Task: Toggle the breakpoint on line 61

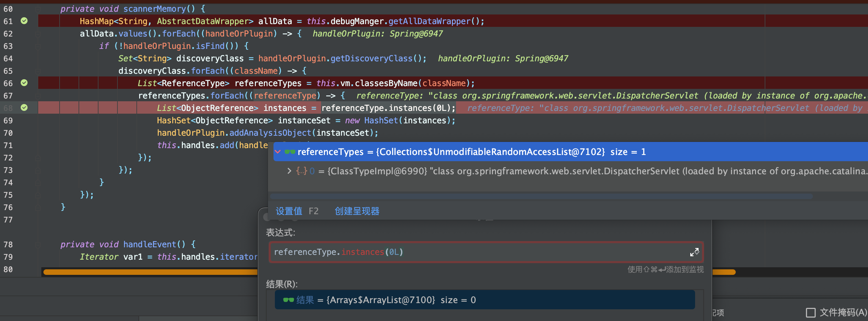Action: [x=24, y=21]
